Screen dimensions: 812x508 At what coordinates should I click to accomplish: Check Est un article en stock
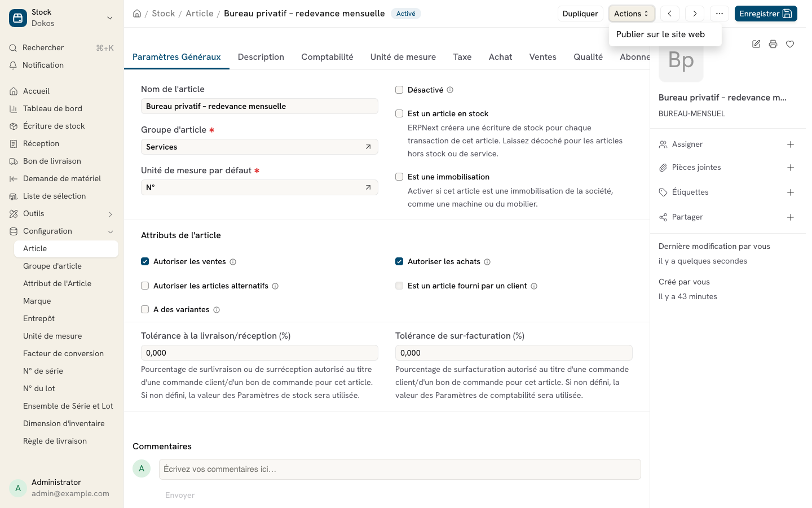pos(399,113)
